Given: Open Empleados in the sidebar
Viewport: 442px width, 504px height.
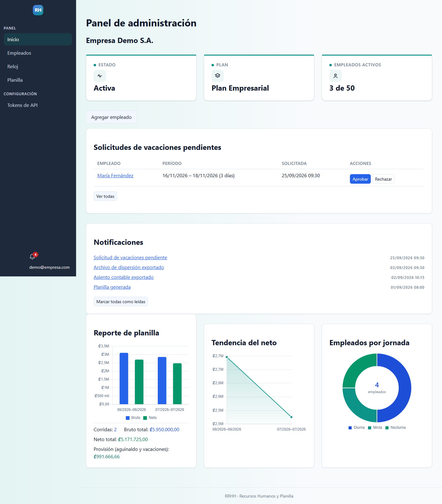Looking at the screenshot, I should (x=38, y=53).
